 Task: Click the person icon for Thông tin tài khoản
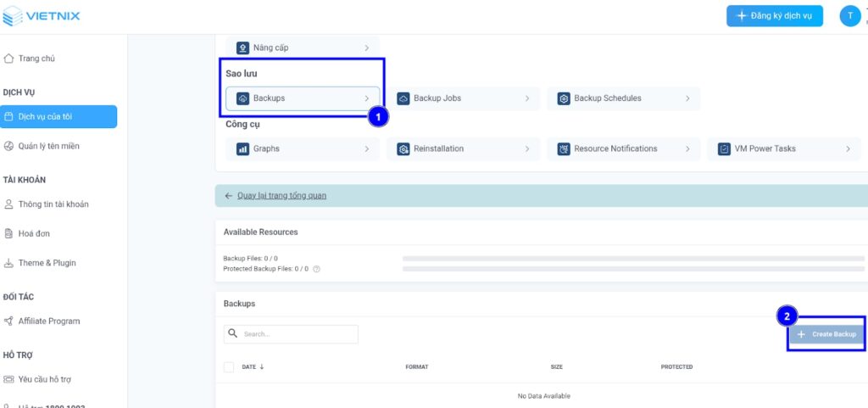(x=8, y=204)
